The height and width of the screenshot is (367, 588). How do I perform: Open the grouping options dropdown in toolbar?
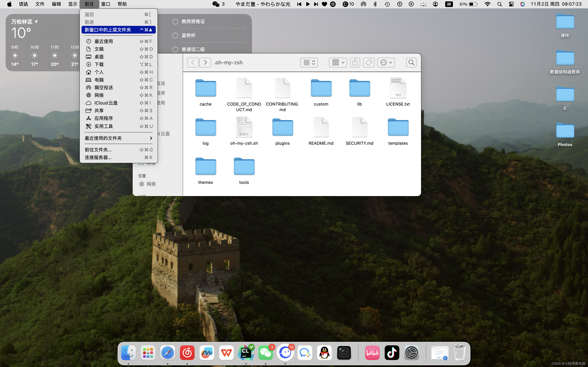click(x=338, y=62)
